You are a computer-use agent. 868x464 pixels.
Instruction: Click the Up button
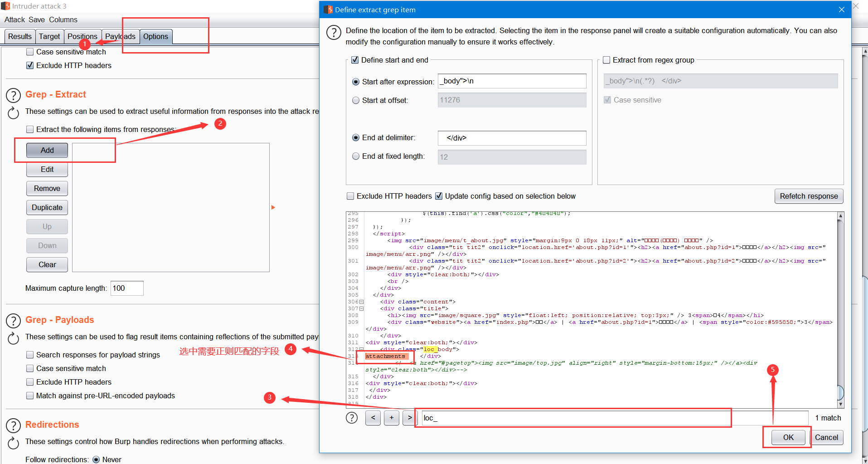click(x=47, y=226)
